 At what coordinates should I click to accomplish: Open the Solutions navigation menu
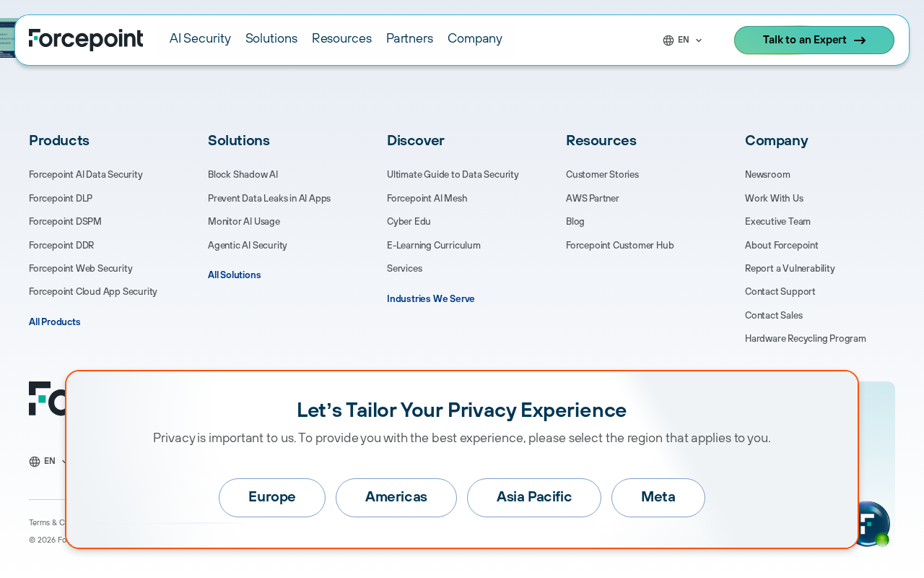coord(271,39)
